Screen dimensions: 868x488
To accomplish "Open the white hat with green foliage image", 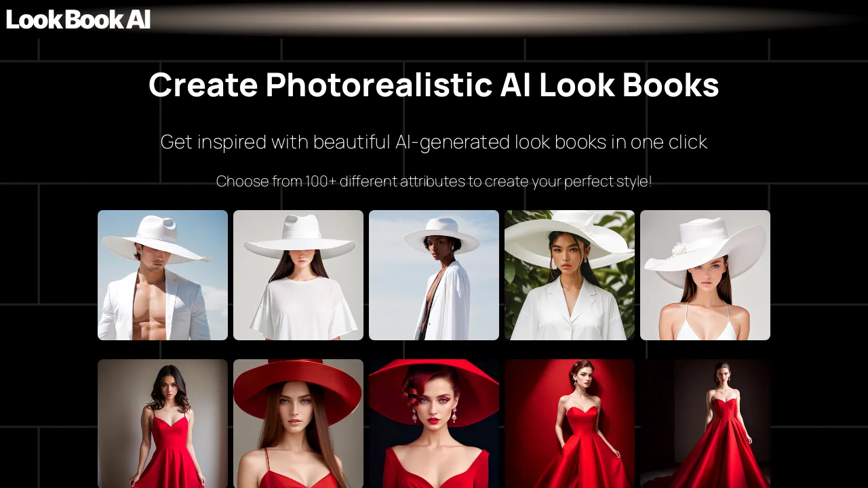I will [570, 274].
